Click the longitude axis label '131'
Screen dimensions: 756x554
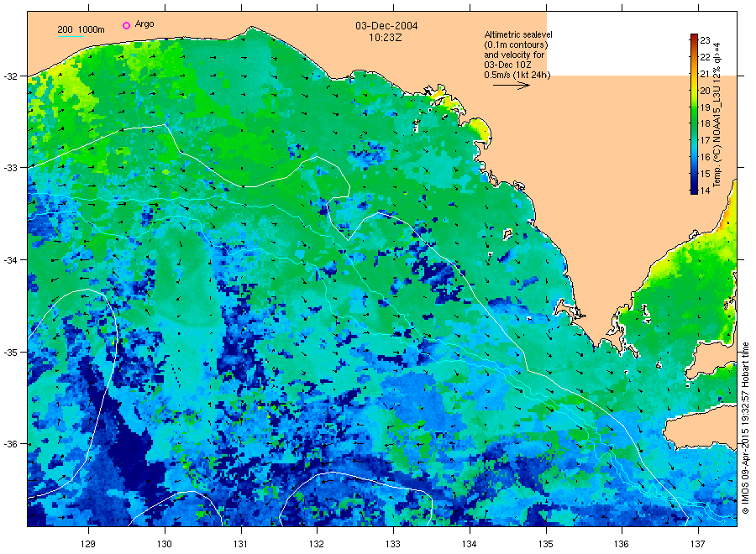[x=240, y=544]
